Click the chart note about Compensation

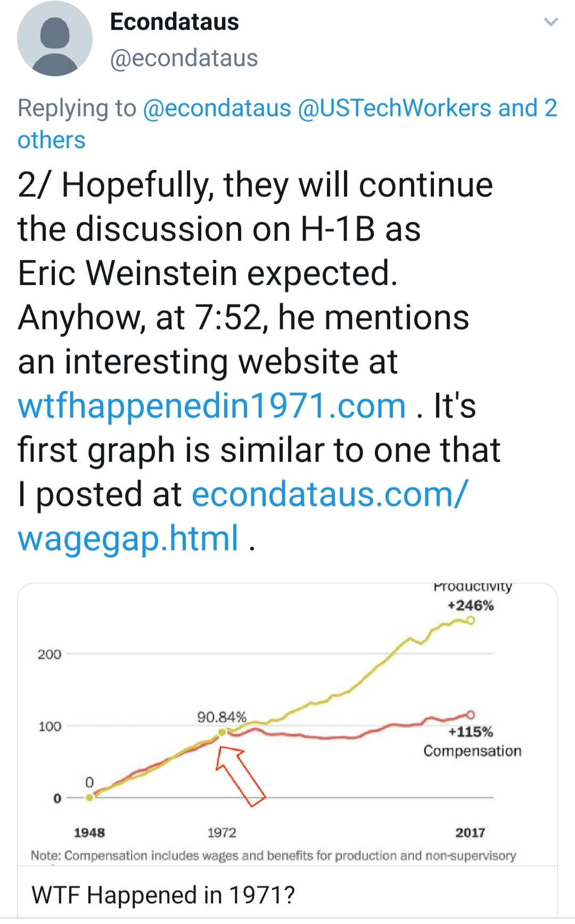[273, 855]
